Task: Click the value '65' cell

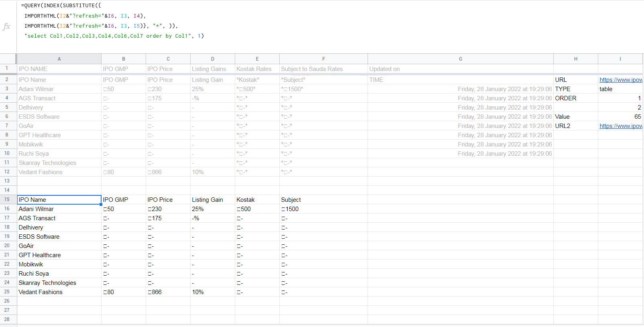Action: point(620,117)
